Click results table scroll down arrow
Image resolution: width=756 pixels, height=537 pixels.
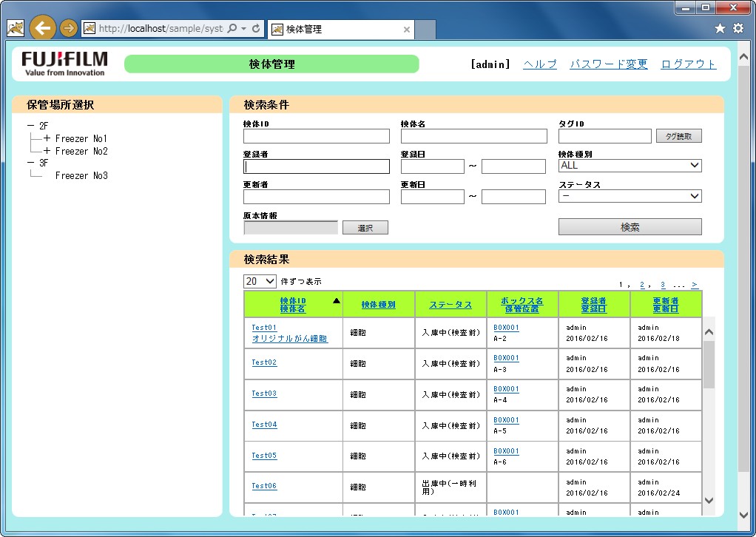pos(709,500)
